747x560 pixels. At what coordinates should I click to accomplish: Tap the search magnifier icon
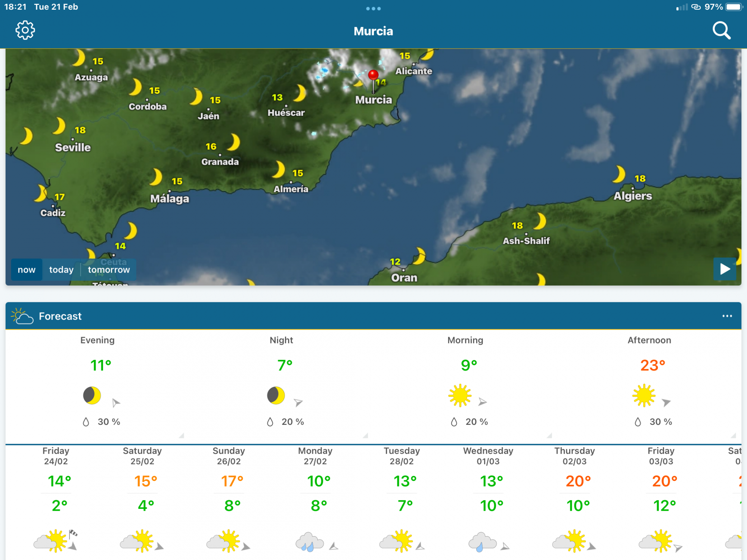point(721,30)
